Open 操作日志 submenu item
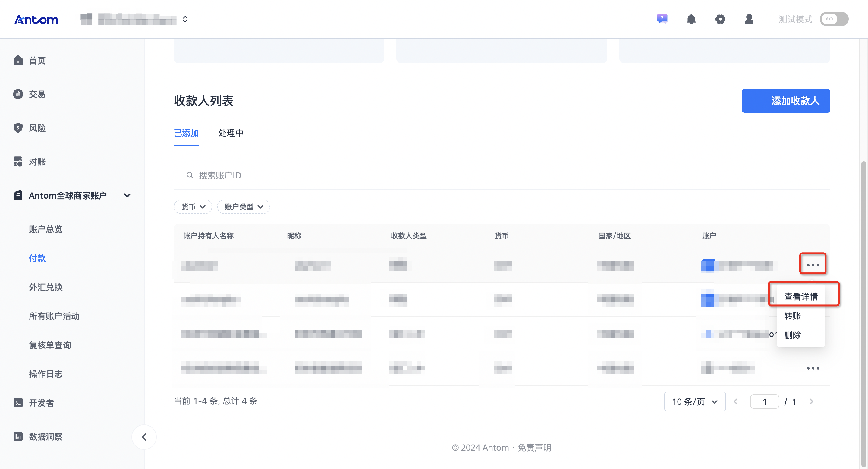 click(x=46, y=374)
